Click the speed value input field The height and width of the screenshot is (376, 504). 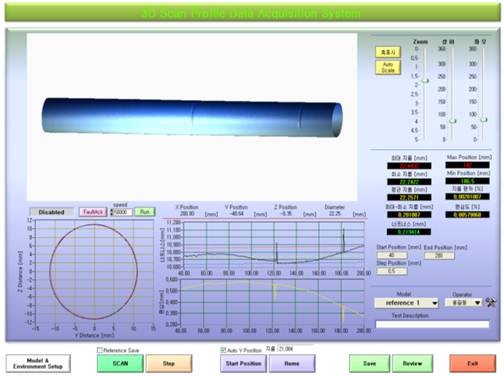pyautogui.click(x=123, y=212)
